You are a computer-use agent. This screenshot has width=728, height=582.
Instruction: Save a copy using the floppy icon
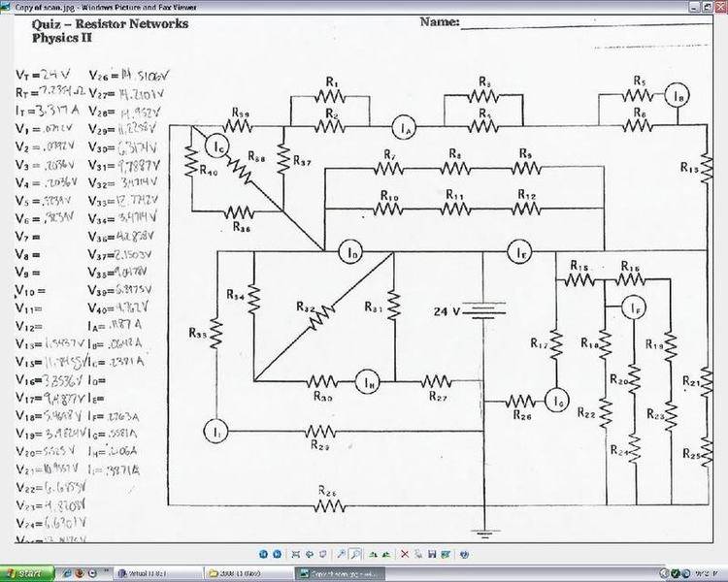click(x=432, y=554)
